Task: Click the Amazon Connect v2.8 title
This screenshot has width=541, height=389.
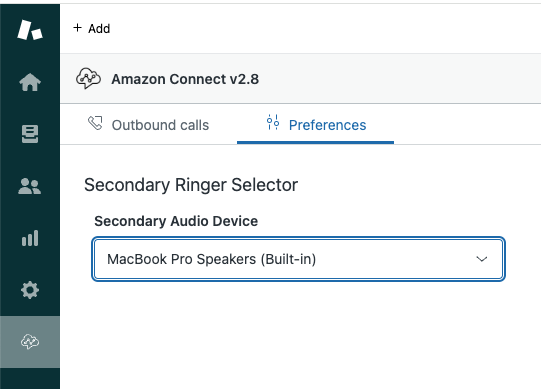Action: (x=185, y=79)
